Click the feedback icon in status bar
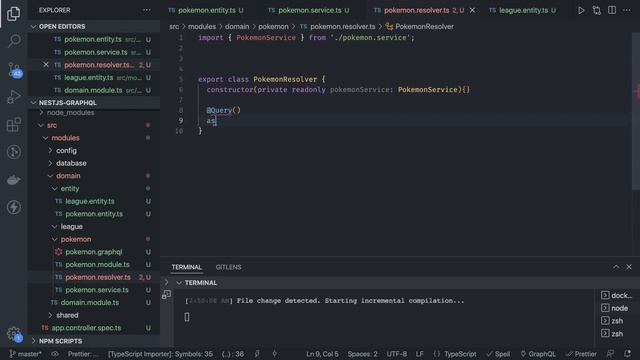The width and height of the screenshot is (640, 360). point(610,354)
